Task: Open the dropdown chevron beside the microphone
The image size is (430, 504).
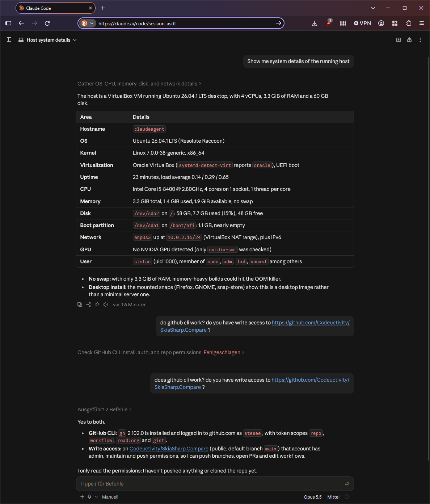Action: pos(96,497)
